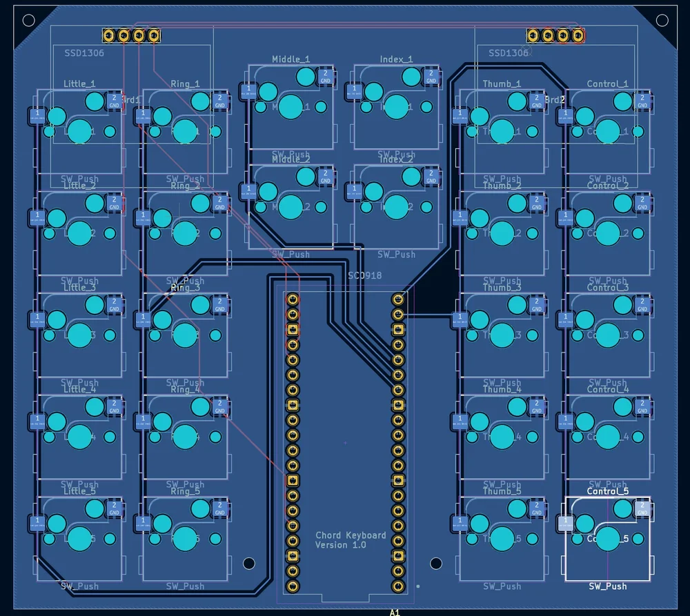Image resolution: width=690 pixels, height=616 pixels.
Task: Click the top-left mounting hole
Action: 28,20
